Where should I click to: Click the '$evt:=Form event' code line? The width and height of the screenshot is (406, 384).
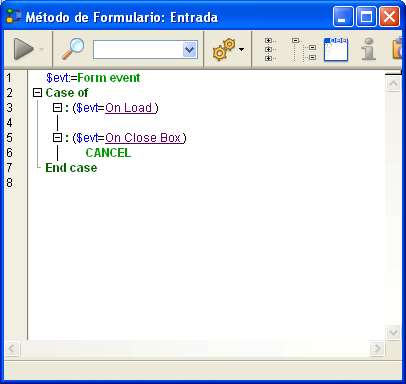pos(93,78)
